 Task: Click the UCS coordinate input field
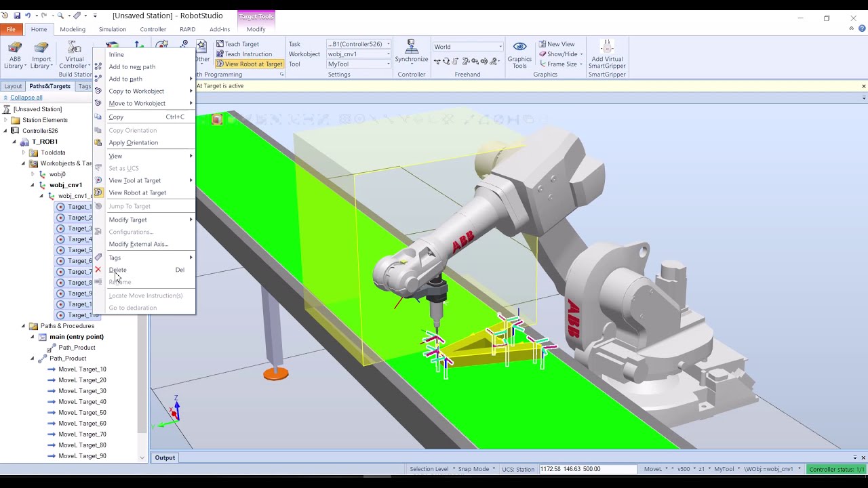(x=588, y=469)
